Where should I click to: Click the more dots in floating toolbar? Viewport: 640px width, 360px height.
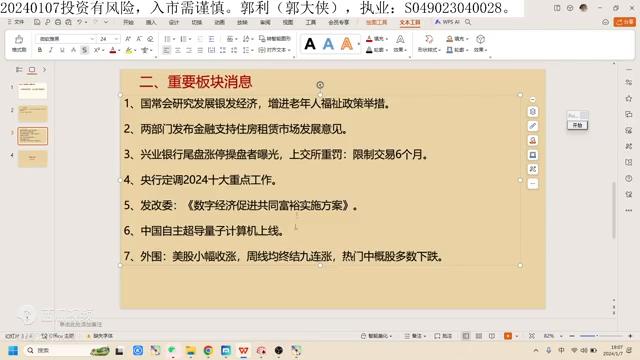[x=533, y=184]
